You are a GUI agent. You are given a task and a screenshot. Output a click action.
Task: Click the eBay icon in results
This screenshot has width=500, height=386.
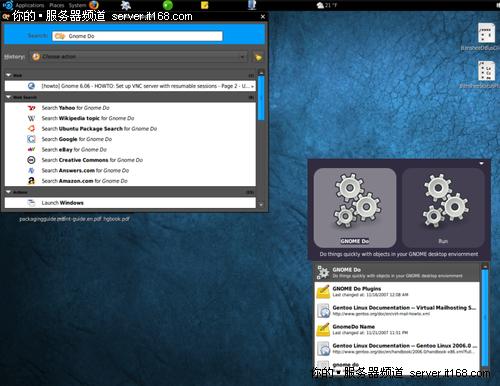(31, 150)
